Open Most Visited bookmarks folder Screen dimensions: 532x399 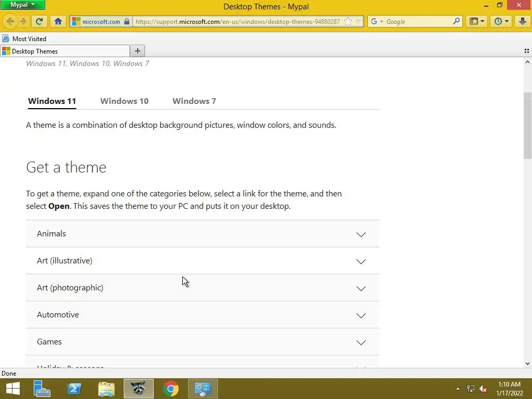click(x=24, y=38)
